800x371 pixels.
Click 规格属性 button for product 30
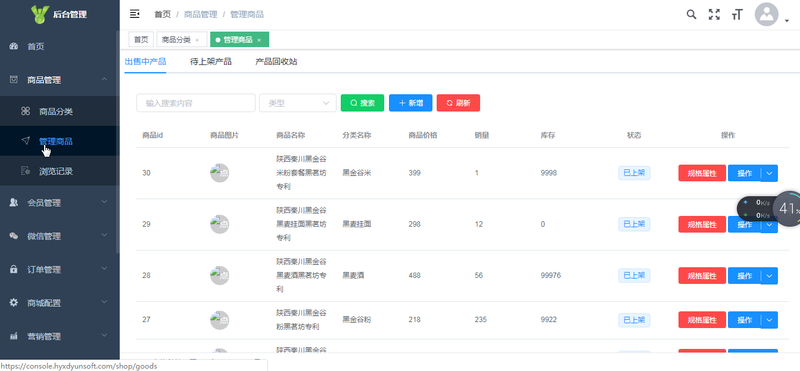(x=702, y=173)
